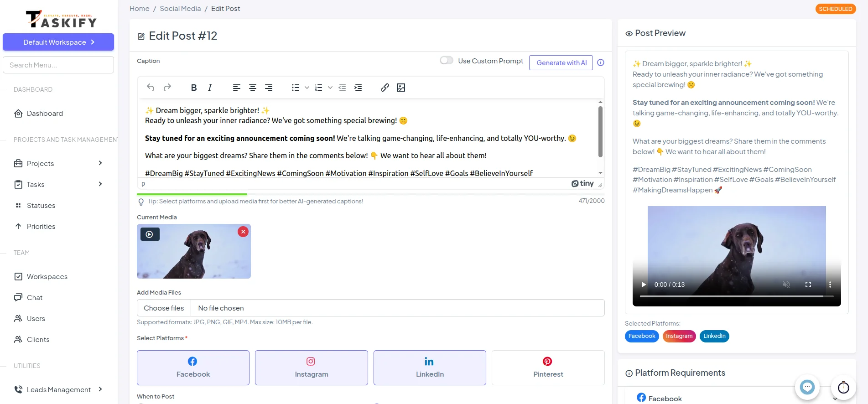
Task: Remove current media with red X
Action: pyautogui.click(x=243, y=232)
